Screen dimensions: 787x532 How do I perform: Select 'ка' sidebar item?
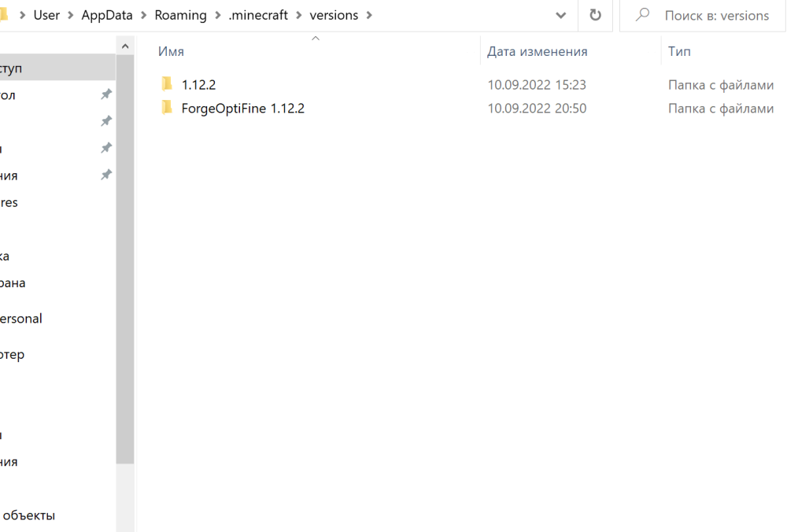point(5,256)
